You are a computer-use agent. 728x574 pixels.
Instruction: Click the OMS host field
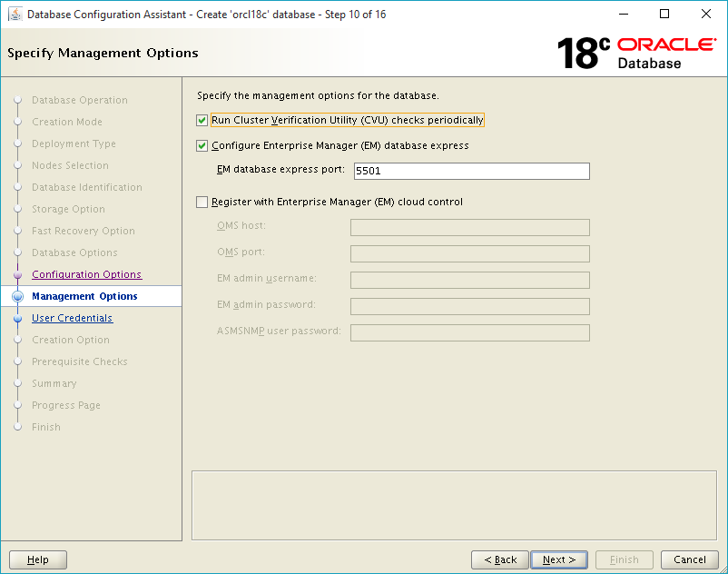(x=470, y=228)
